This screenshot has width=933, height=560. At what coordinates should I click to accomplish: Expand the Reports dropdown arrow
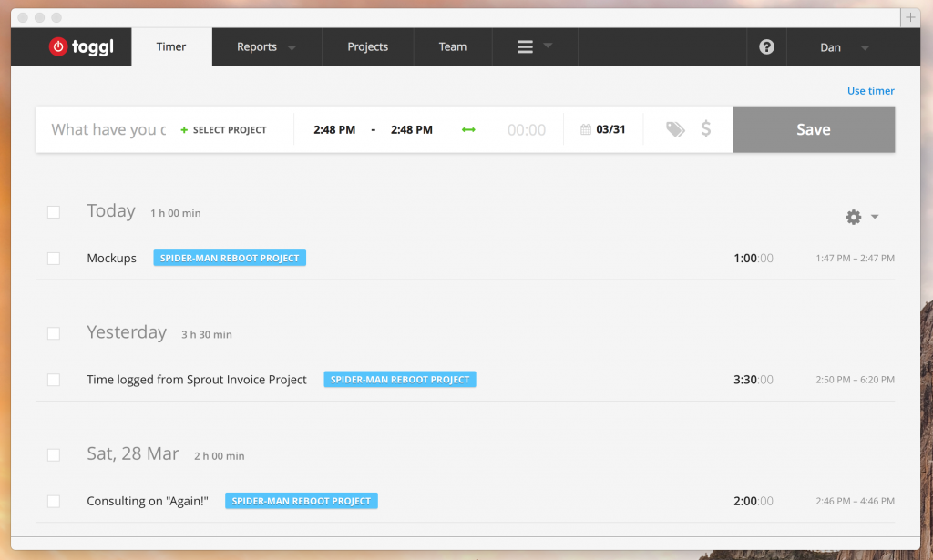click(x=291, y=46)
